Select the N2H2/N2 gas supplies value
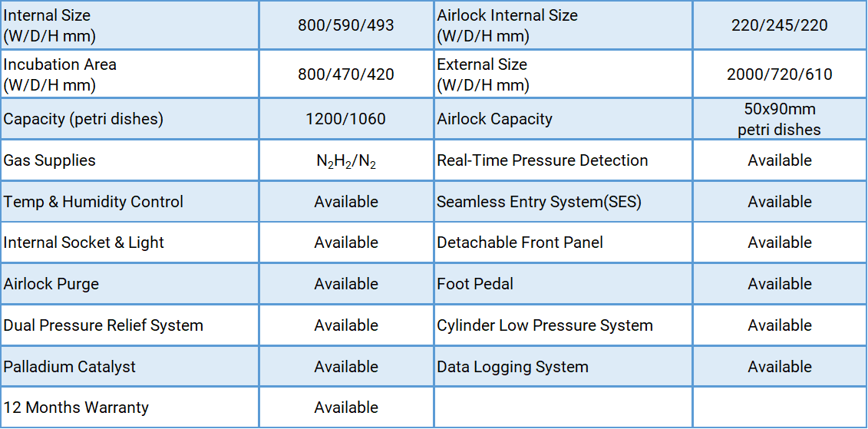The height and width of the screenshot is (429, 868). [346, 161]
